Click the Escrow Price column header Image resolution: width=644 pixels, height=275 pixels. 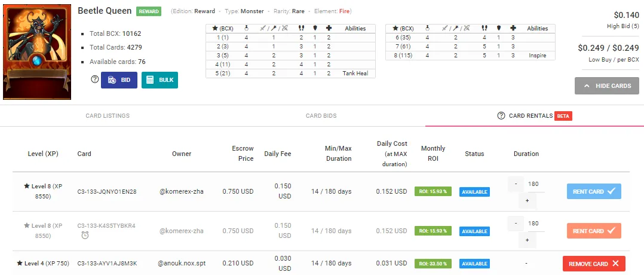pos(243,153)
